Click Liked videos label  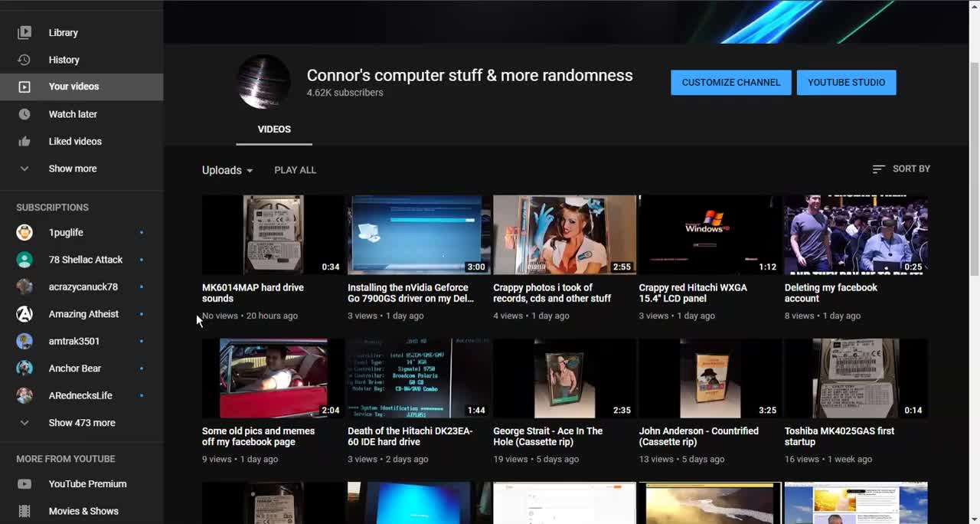(x=75, y=141)
